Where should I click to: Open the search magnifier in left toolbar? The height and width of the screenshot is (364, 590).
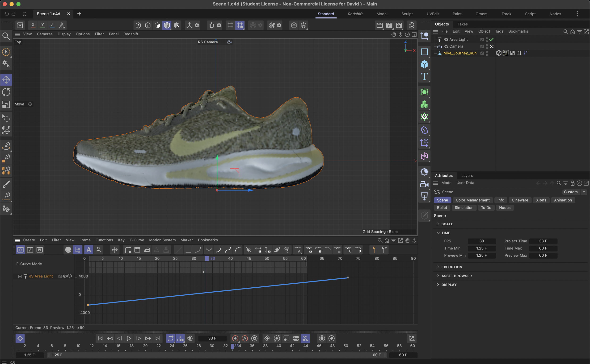(6, 36)
